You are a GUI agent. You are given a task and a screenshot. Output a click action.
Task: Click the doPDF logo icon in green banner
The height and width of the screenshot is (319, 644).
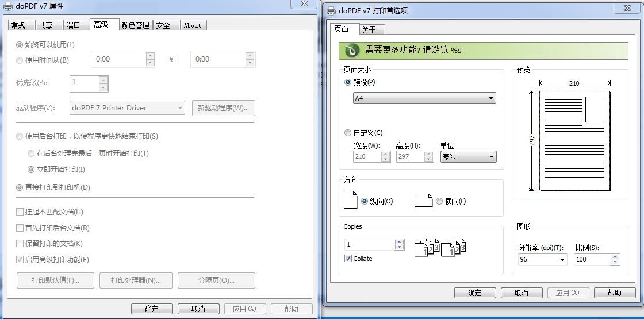[352, 51]
